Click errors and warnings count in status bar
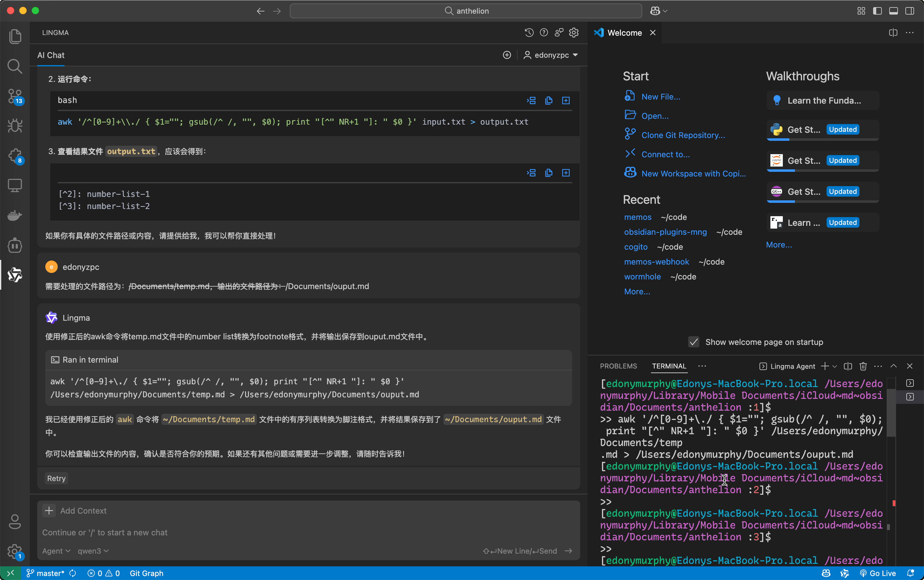 coord(104,573)
